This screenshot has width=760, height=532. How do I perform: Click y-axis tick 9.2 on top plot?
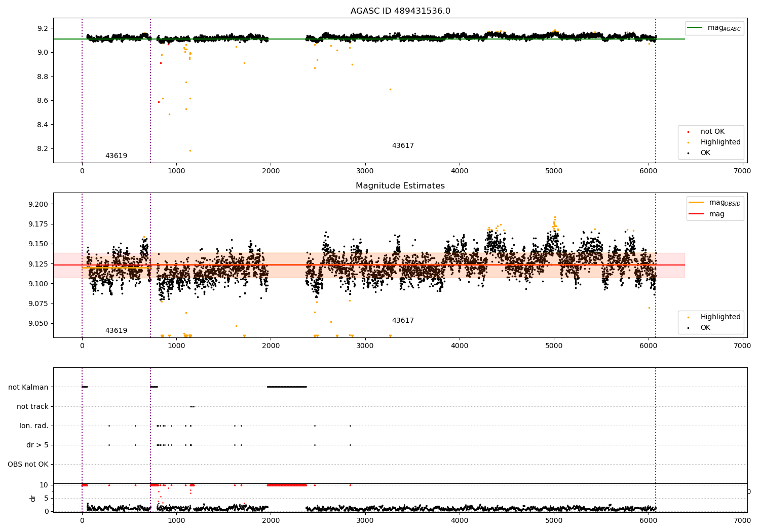[x=43, y=28]
